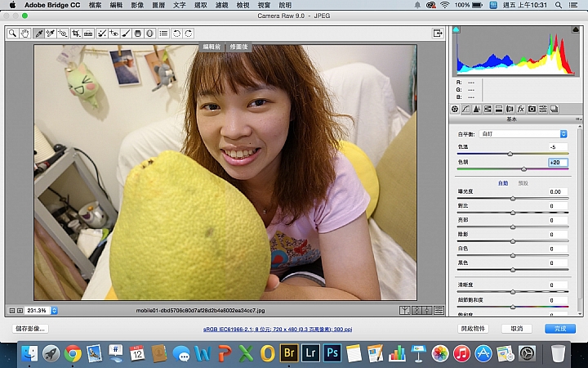Open the Camera Raw preferences dialog
This screenshot has width=588, height=368.
[163, 34]
